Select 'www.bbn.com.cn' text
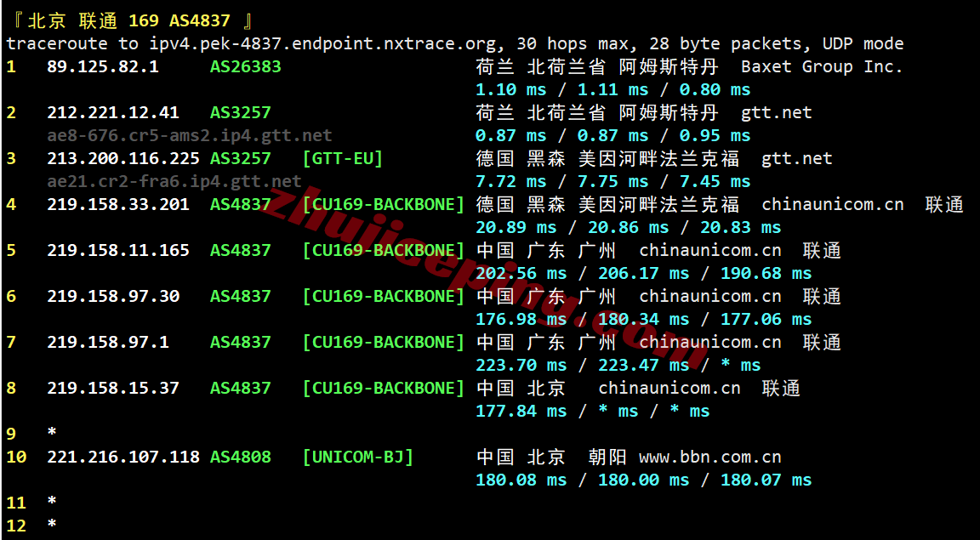Viewport: 980px width, 540px height. coord(710,457)
